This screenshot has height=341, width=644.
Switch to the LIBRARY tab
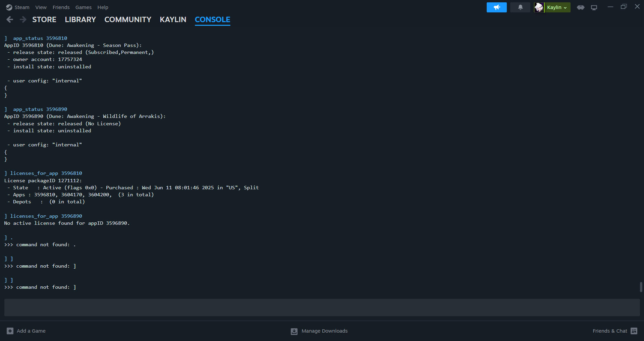pos(80,20)
